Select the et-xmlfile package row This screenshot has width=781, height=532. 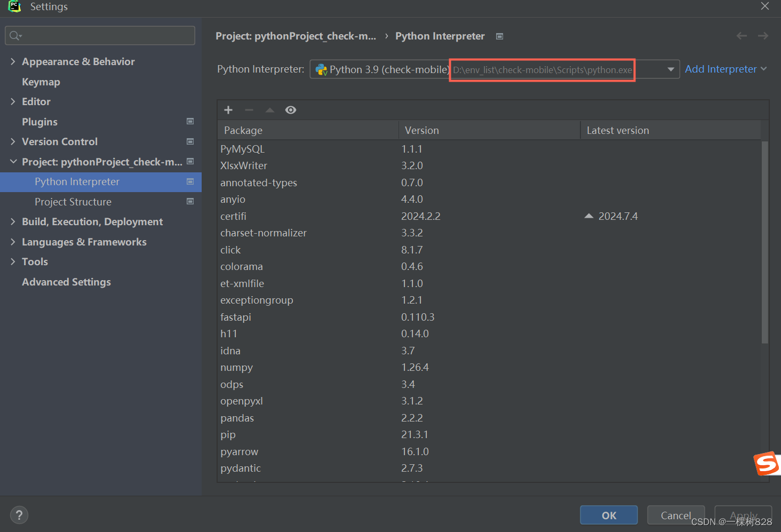pos(490,283)
